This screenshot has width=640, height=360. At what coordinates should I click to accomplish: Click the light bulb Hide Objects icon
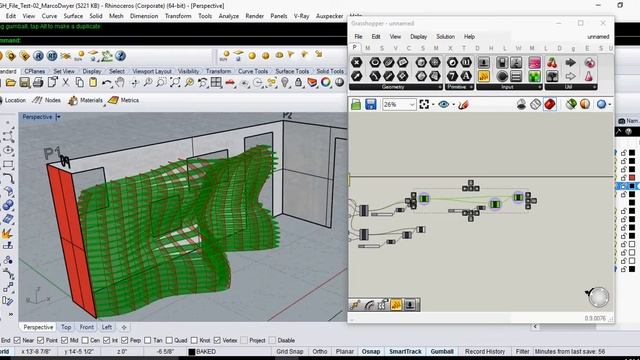(285, 83)
